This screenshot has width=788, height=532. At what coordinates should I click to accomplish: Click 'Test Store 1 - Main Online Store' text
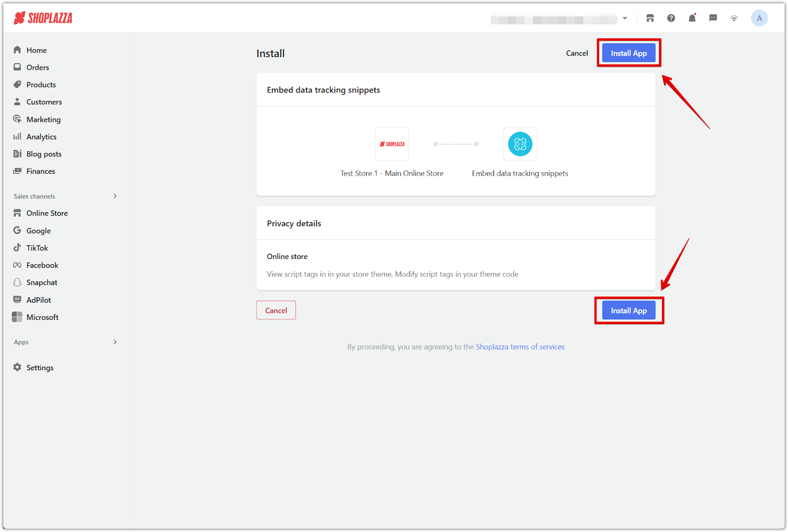(x=392, y=173)
